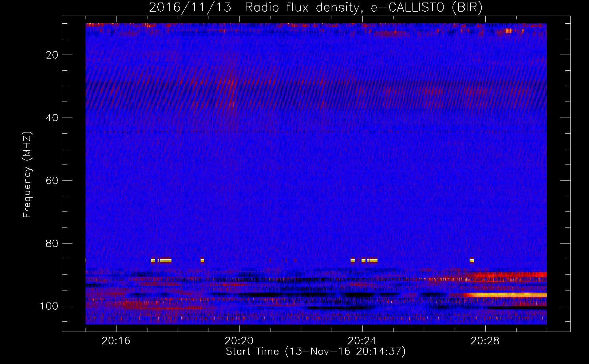Click the "Start Time (13-Nov-16 20:14:37)" label
Screen dimensions: 589x364
[x=316, y=352]
